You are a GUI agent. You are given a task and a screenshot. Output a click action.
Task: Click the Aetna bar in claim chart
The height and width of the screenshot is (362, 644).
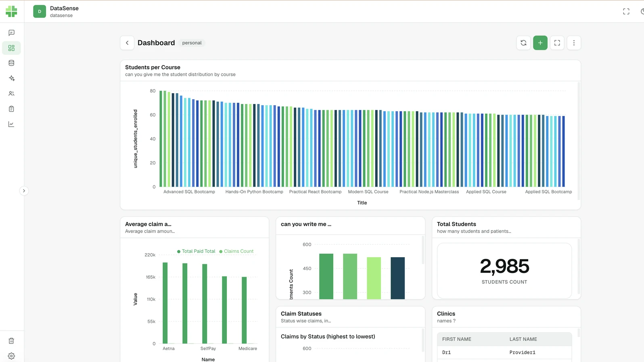(165, 303)
